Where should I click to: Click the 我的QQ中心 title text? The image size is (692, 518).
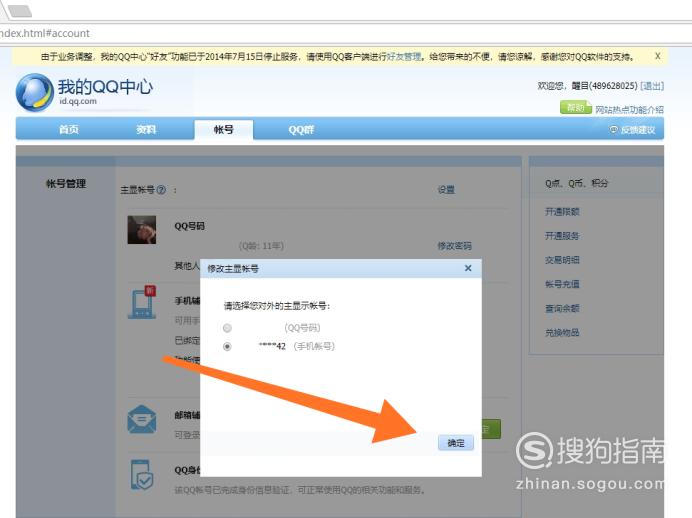point(105,86)
